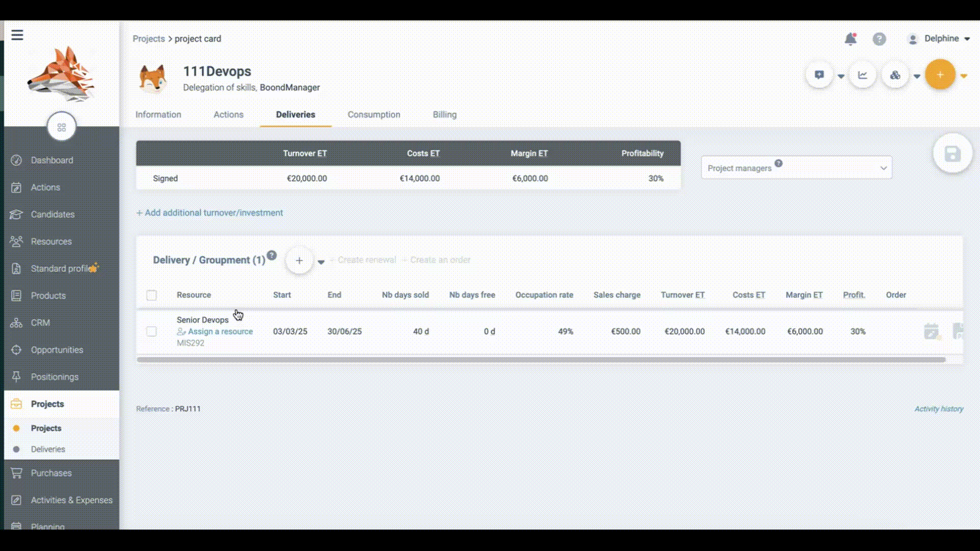Click the Planning sidebar item

47,526
